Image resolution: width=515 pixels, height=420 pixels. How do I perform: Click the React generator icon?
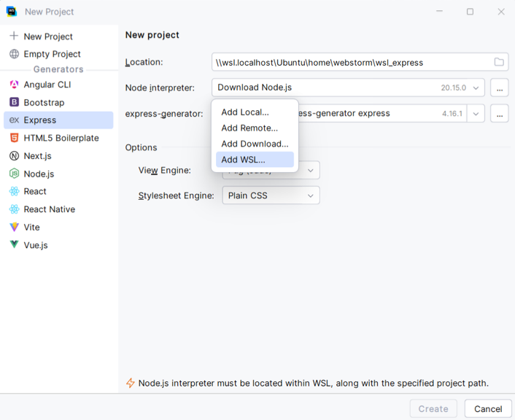pos(14,191)
